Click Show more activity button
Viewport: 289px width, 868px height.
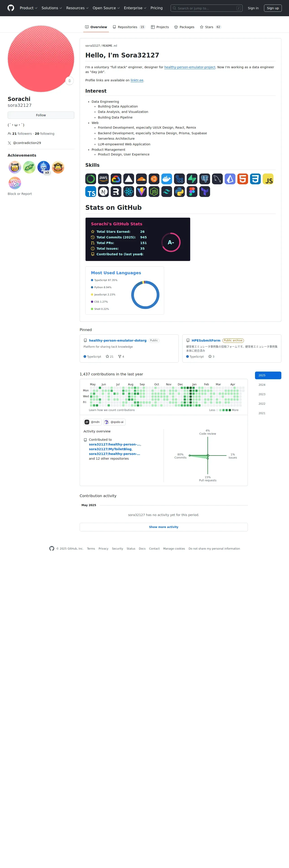pos(164,527)
